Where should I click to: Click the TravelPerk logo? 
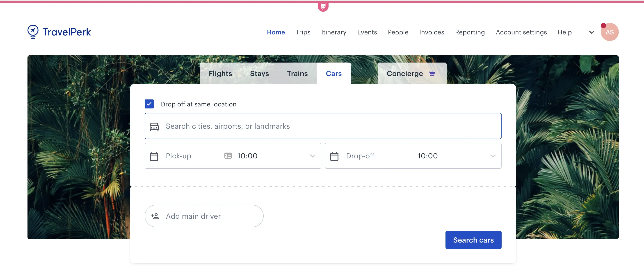pyautogui.click(x=59, y=32)
